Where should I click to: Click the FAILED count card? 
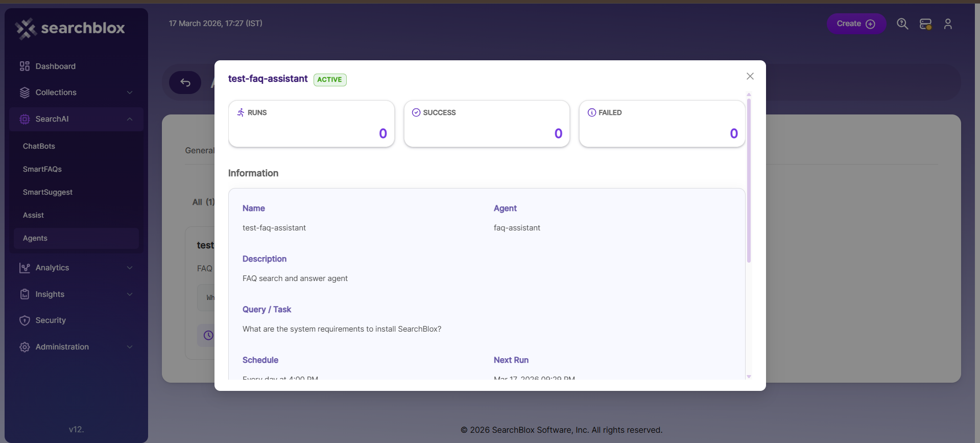pos(662,124)
